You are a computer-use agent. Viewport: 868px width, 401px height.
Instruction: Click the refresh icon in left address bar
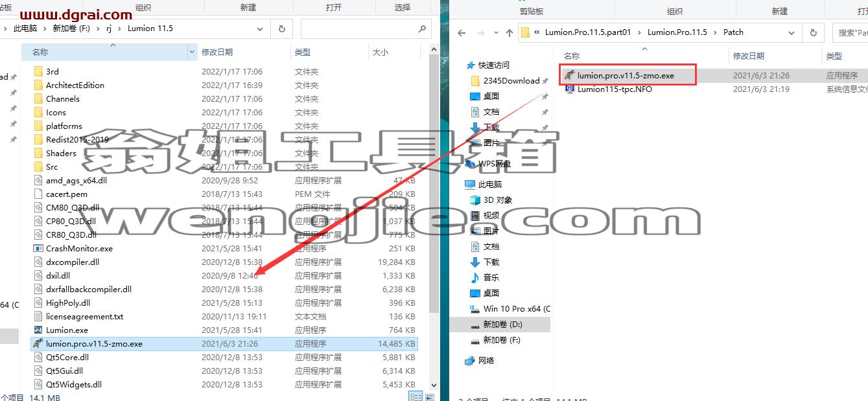tap(281, 29)
